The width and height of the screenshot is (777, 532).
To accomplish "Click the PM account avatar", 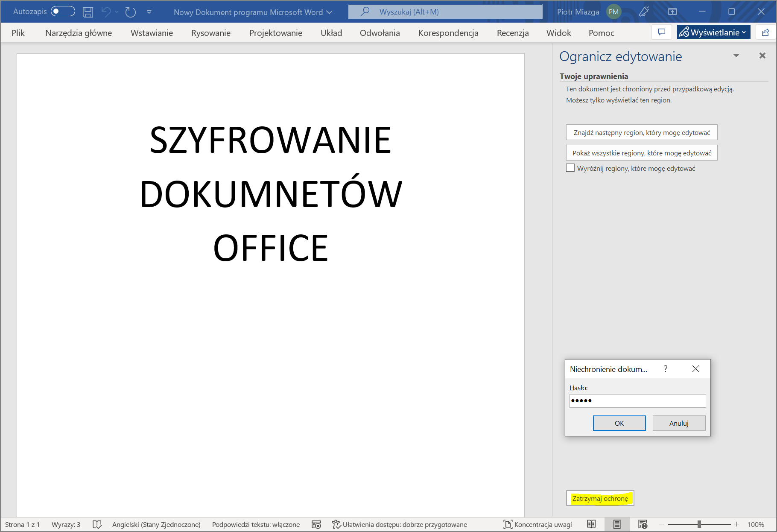I will point(613,12).
